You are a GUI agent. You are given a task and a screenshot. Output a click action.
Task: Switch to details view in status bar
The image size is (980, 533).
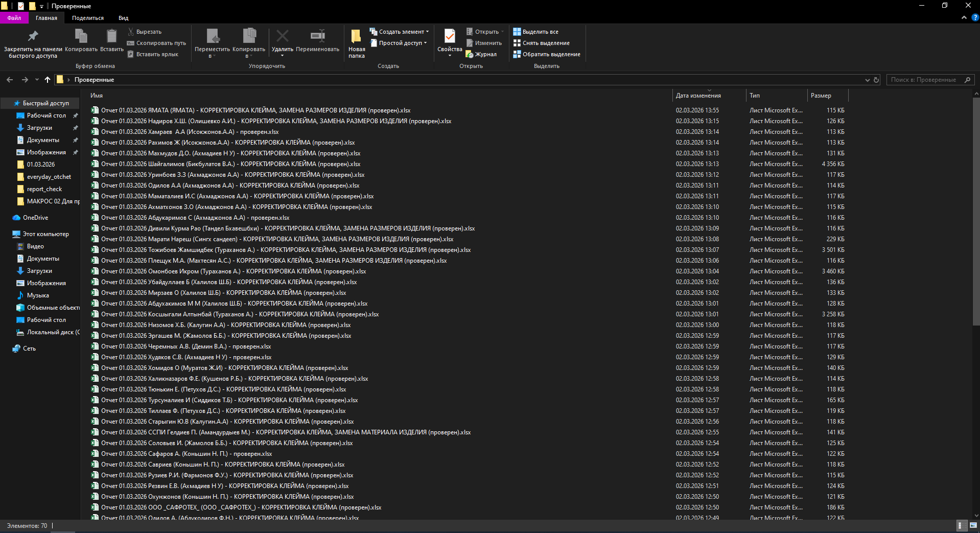tap(961, 525)
